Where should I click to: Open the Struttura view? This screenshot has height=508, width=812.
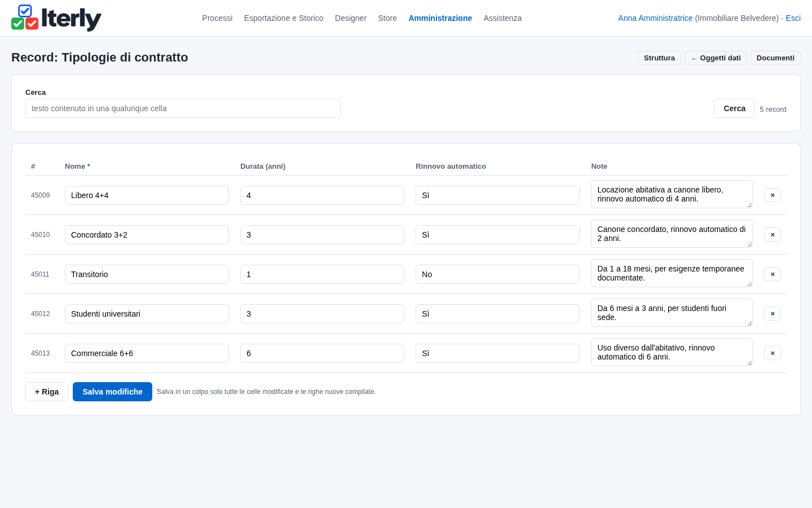coord(659,58)
